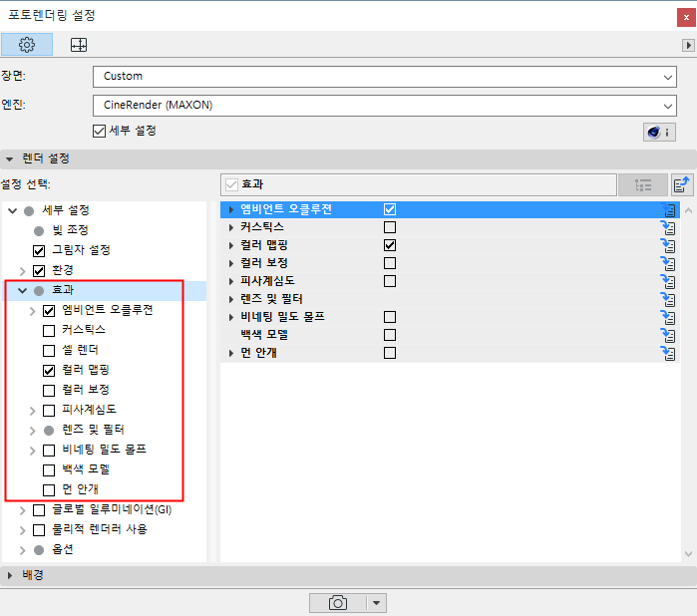Enable 먼 안개 checkbox in the tree

[x=49, y=490]
